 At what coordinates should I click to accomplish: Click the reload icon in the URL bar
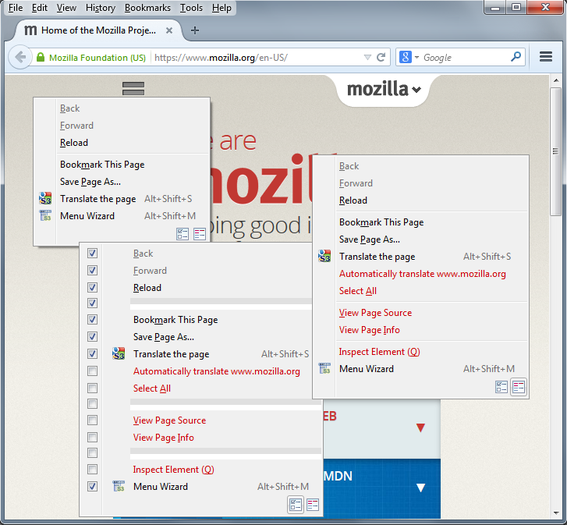(x=381, y=57)
